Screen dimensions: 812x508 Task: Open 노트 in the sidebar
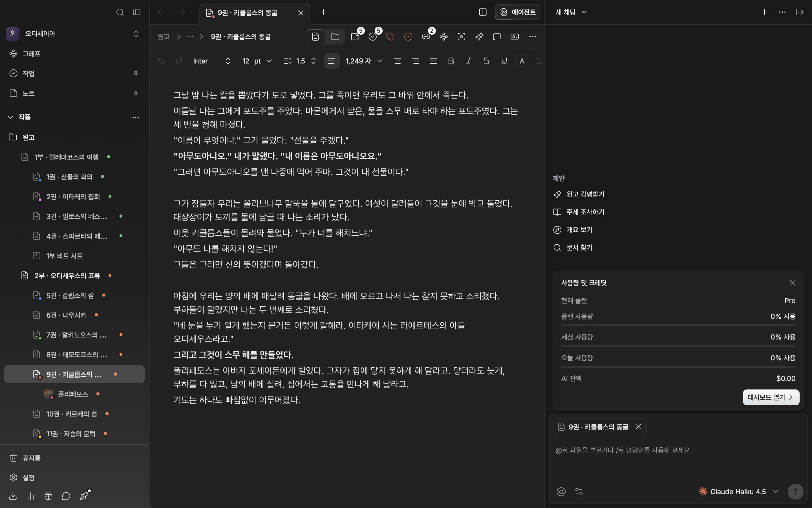click(74, 93)
